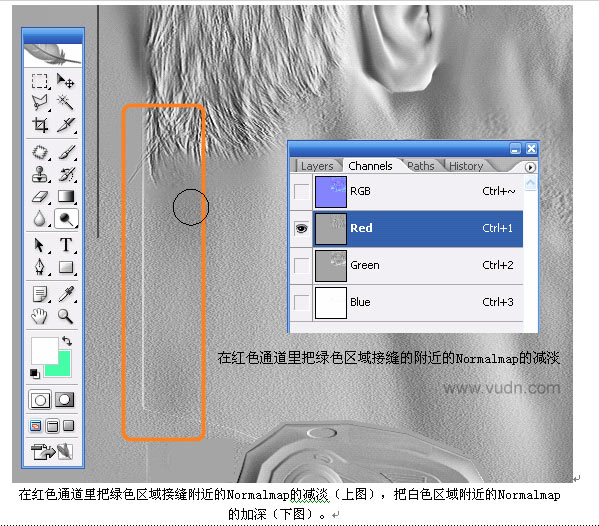Show the Green channel visibility box
The width and height of the screenshot is (599, 526).
click(301, 265)
